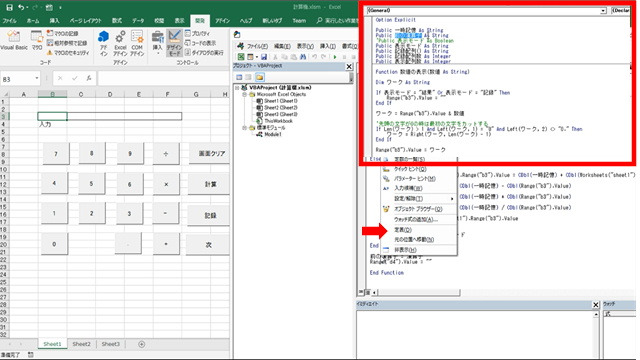The width and height of the screenshot is (640, 360).
Task: Open the データ ribbon tab
Action: coord(138,20)
